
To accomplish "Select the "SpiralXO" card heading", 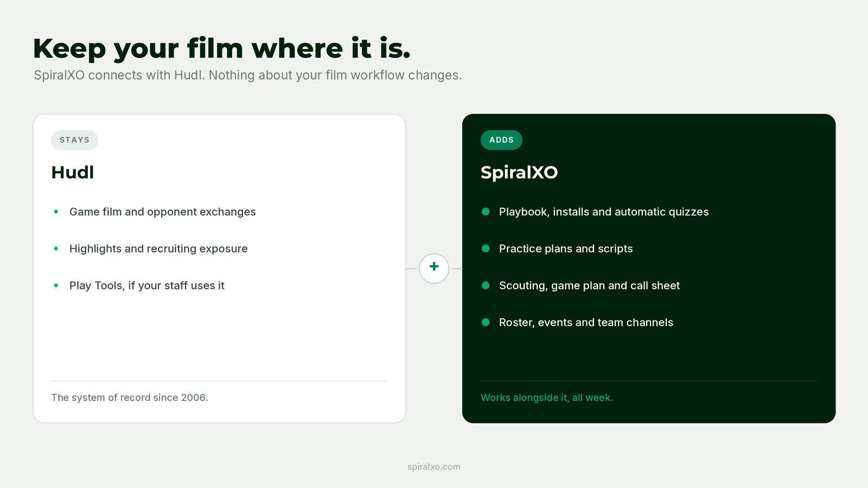I will click(519, 172).
